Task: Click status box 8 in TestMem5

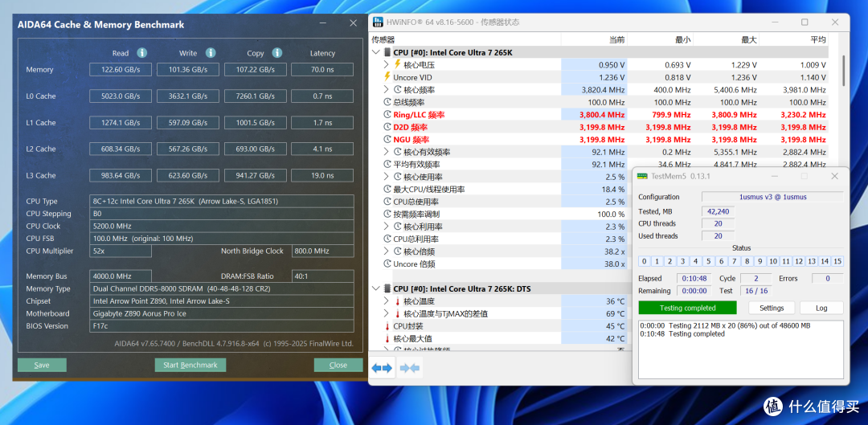Action: [747, 261]
